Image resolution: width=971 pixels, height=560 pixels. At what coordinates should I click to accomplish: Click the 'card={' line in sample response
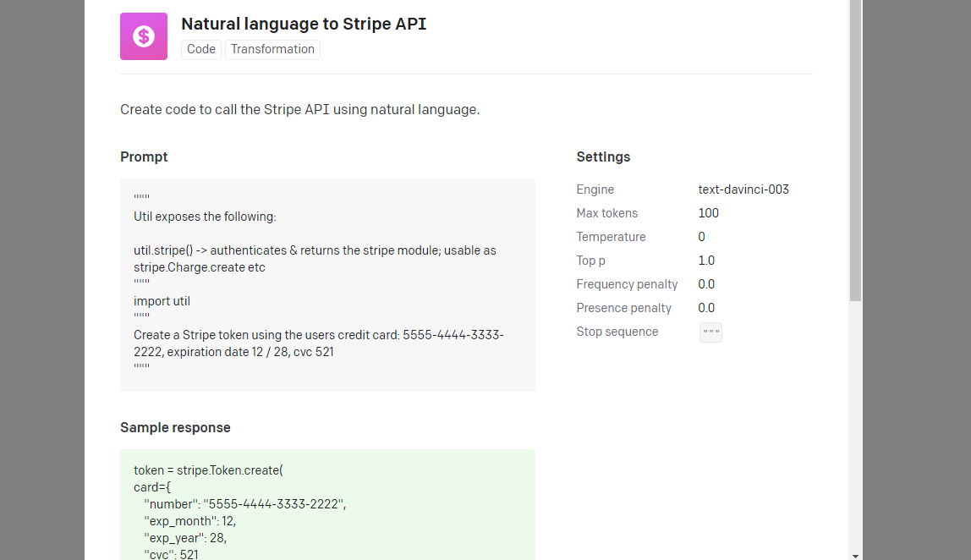coord(152,487)
